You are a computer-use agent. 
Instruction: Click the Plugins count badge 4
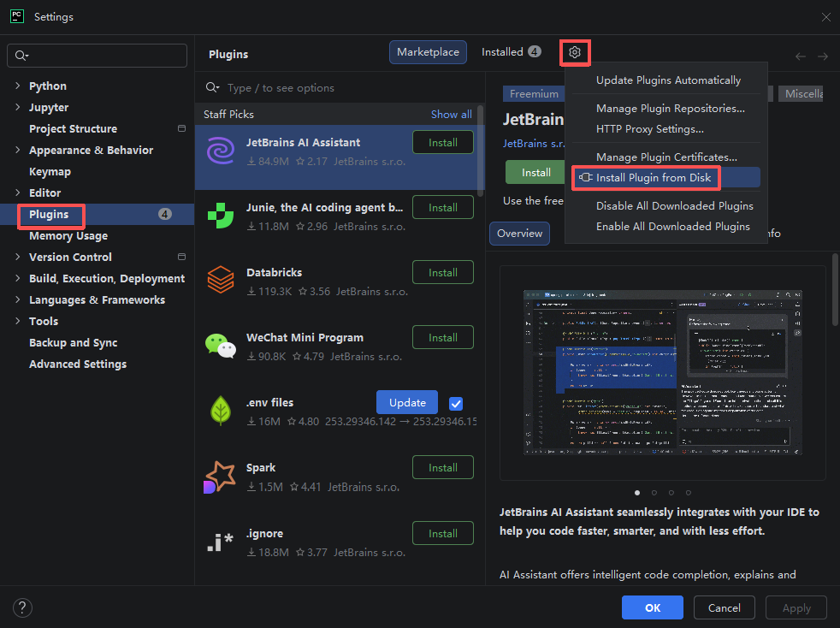[x=165, y=215]
